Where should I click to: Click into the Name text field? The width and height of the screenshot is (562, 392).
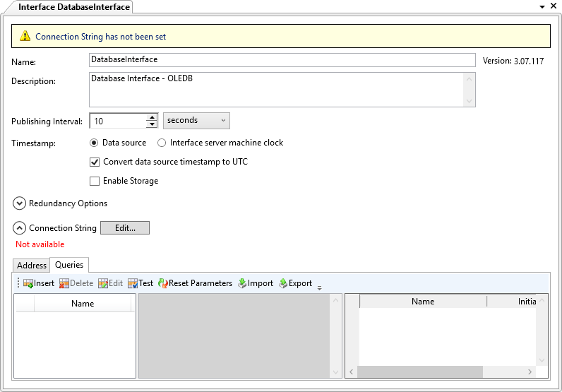point(282,60)
